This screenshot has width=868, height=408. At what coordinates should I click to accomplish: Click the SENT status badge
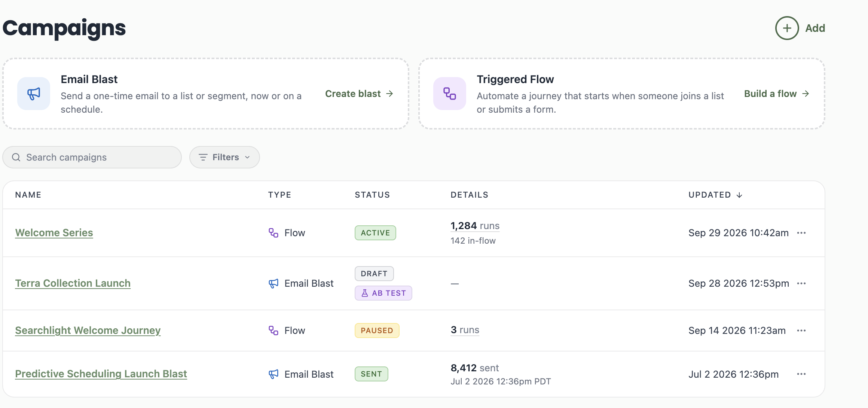point(372,374)
